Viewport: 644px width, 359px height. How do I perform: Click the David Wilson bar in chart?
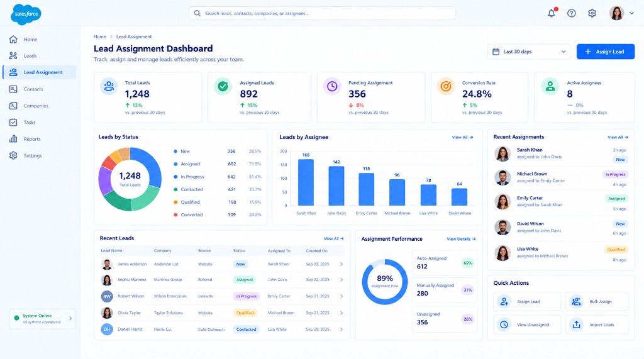coord(459,197)
